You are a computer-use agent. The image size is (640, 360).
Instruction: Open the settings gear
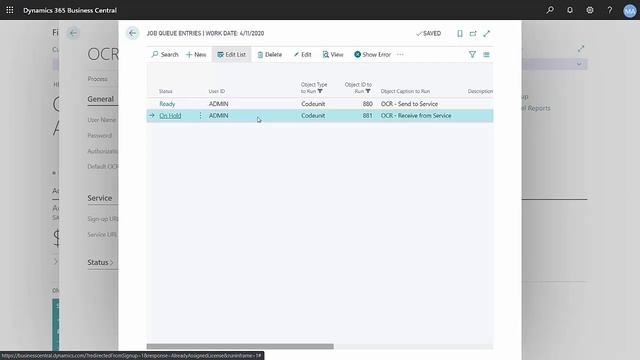click(x=590, y=10)
